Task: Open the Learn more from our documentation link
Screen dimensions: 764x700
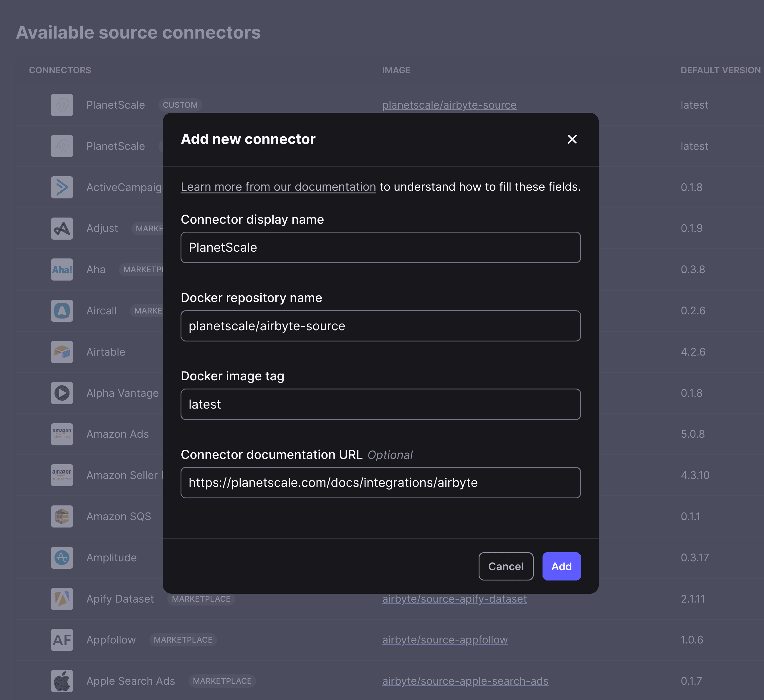Action: pyautogui.click(x=278, y=187)
